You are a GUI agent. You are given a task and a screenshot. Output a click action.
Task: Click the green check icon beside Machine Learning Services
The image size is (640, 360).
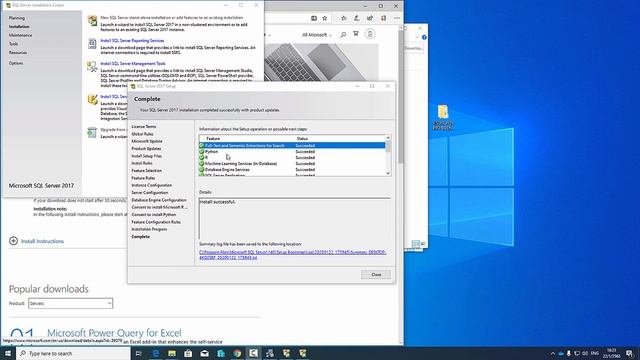coord(202,163)
